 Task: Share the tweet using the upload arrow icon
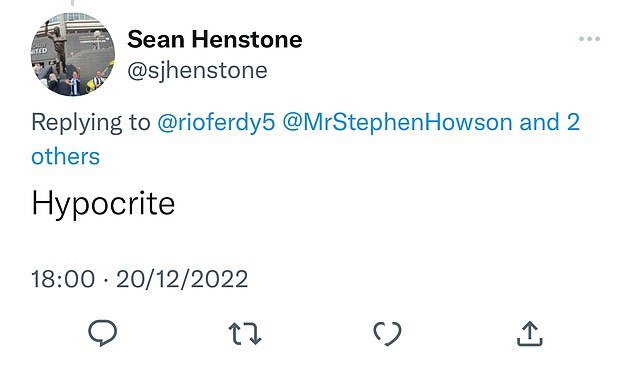[530, 334]
